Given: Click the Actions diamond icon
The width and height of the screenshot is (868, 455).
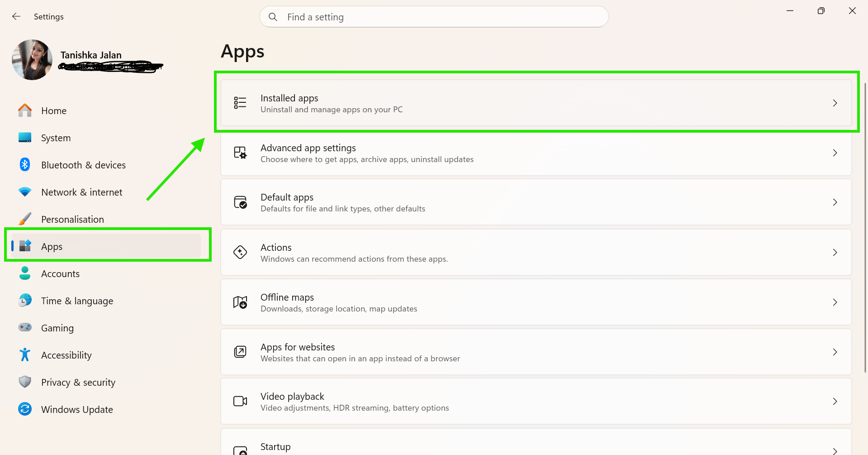Looking at the screenshot, I should (240, 252).
